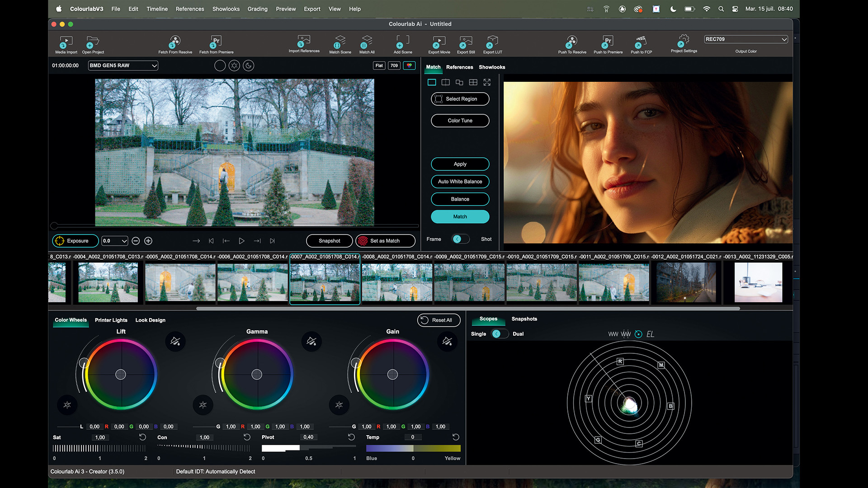Toggle the 709 view button
Viewport: 868px width, 488px height.
[x=394, y=66]
